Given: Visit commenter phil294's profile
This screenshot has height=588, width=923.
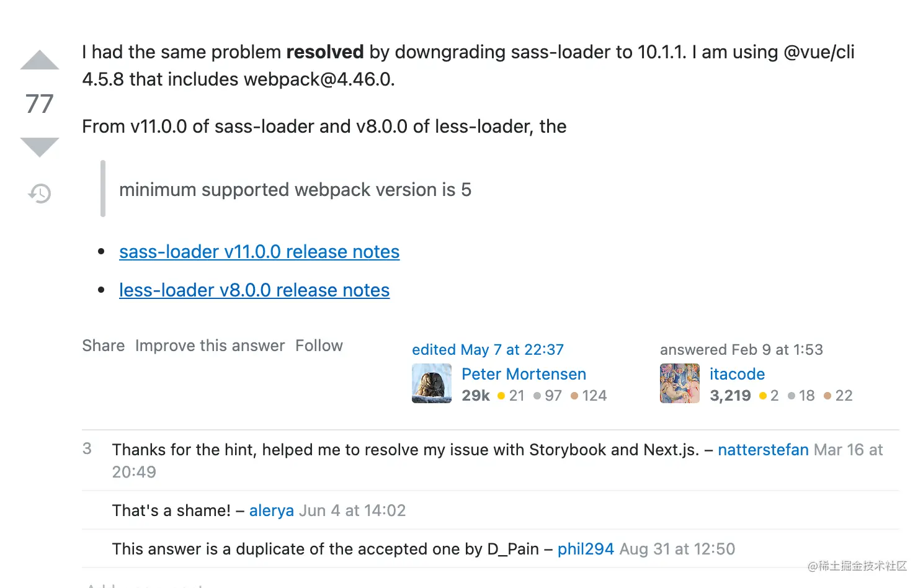Looking at the screenshot, I should [586, 549].
